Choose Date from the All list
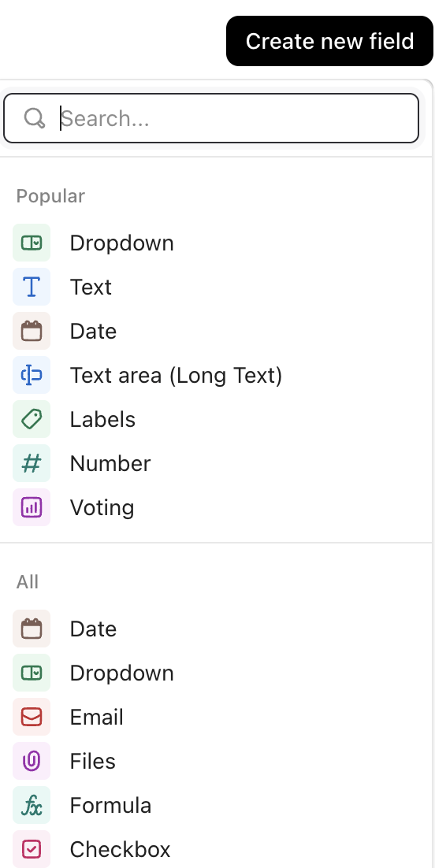The image size is (435, 868). pyautogui.click(x=216, y=629)
